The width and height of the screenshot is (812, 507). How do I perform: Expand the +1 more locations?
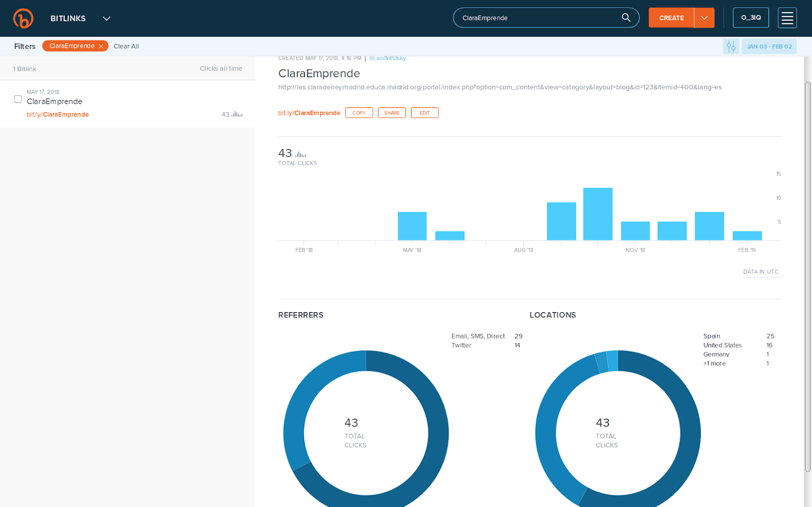(x=715, y=364)
